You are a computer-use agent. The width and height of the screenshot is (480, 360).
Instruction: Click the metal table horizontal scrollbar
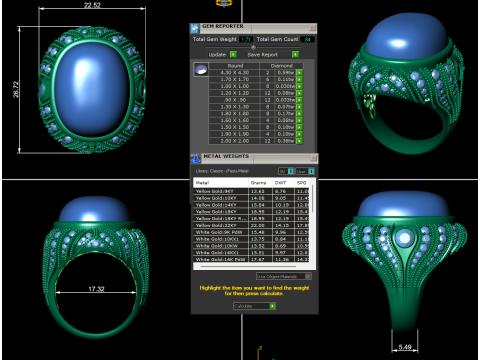point(248,267)
